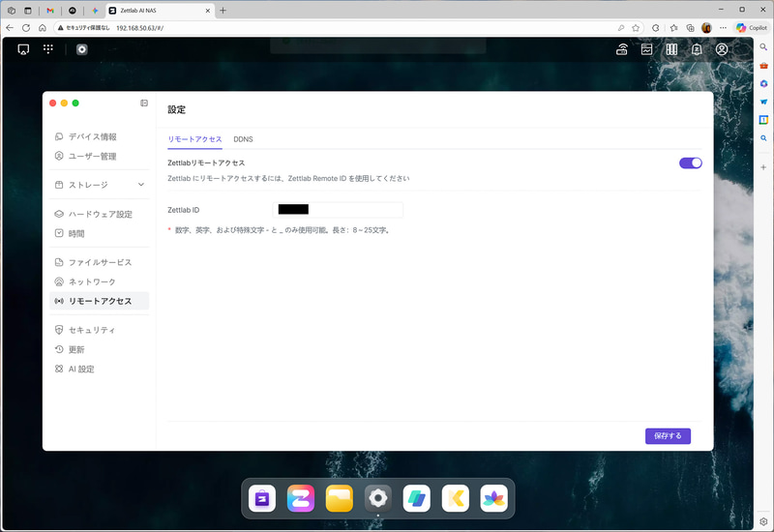This screenshot has height=532, width=774.
Task: Open AI 設定 settings section
Action: coord(99,369)
